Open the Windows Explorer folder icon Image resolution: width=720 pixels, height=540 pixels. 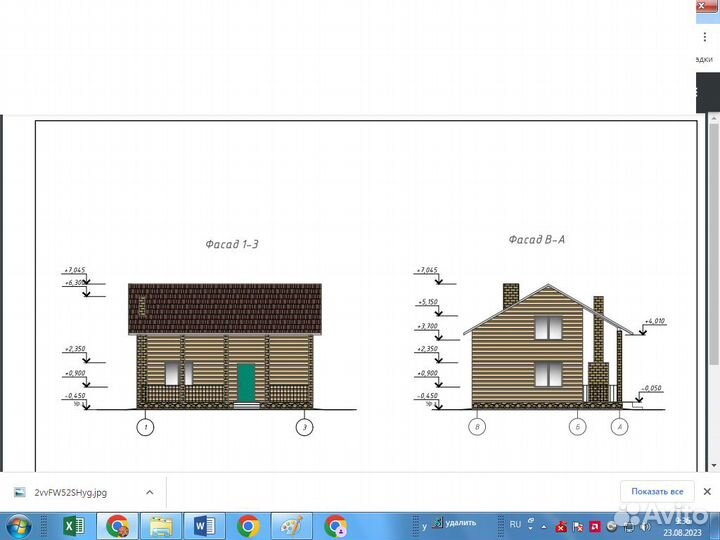tap(160, 526)
